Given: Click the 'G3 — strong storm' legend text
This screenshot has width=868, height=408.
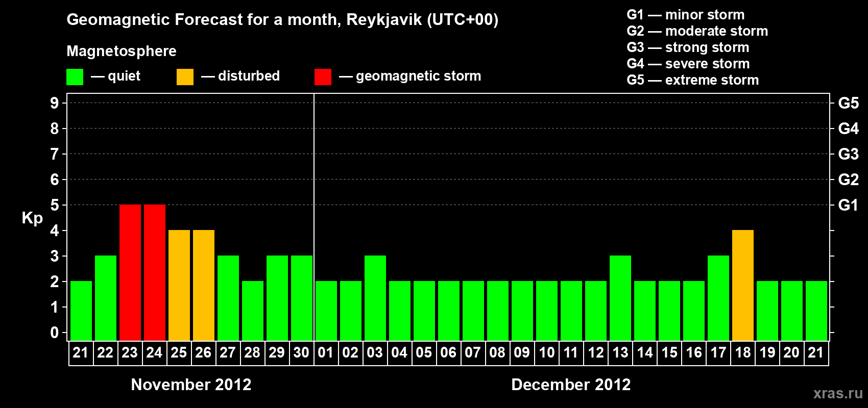Looking at the screenshot, I should [x=688, y=47].
